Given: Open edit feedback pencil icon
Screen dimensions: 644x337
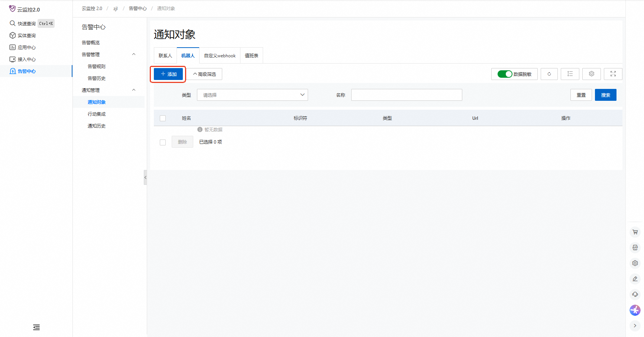Looking at the screenshot, I should click(x=635, y=279).
